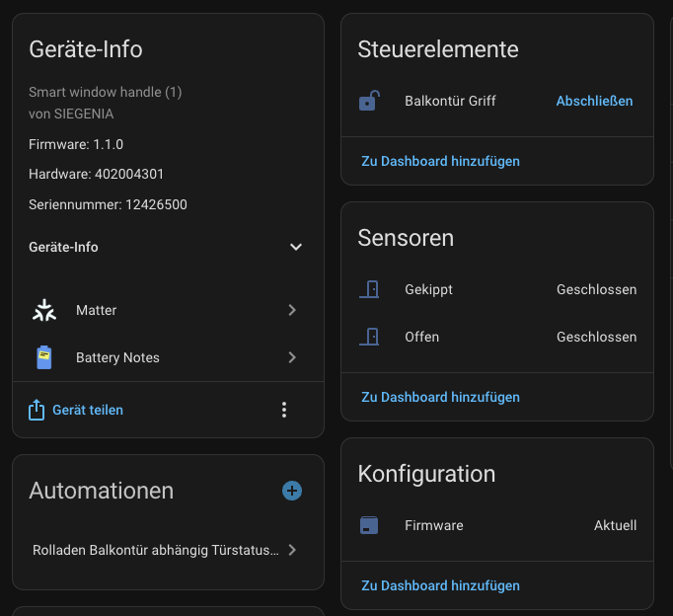Click Geschlossen state of Offen sensor

click(597, 337)
